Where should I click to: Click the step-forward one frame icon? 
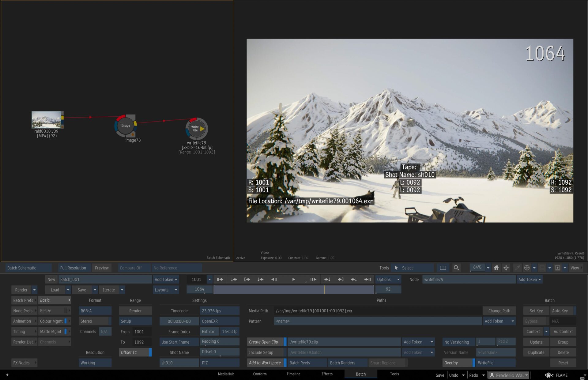coord(313,279)
